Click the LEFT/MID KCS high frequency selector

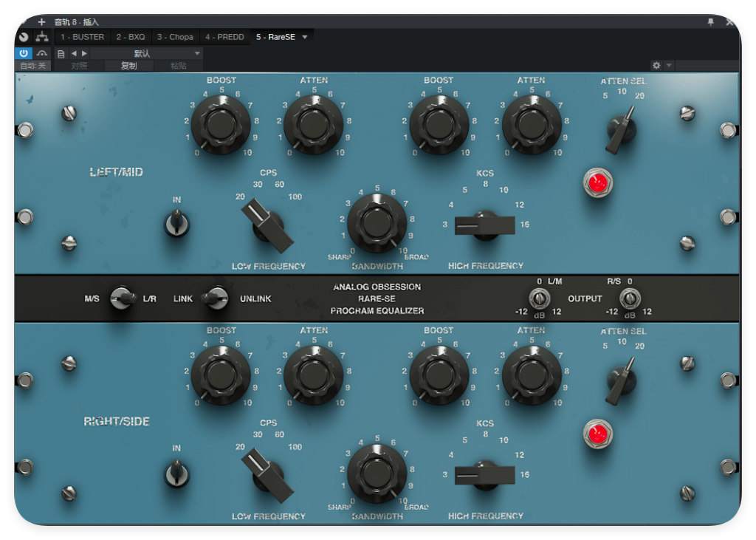[484, 225]
